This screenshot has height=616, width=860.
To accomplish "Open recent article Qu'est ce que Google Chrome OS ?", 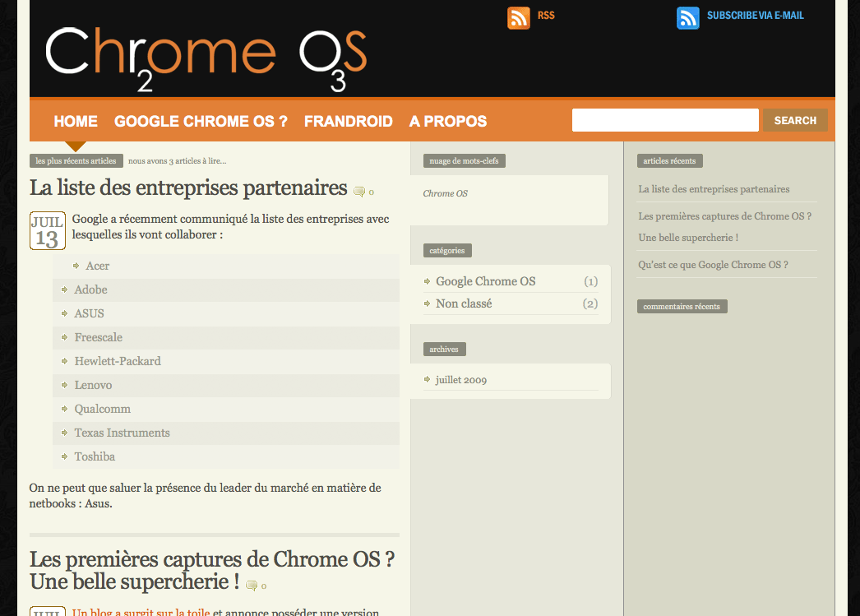I will point(713,265).
